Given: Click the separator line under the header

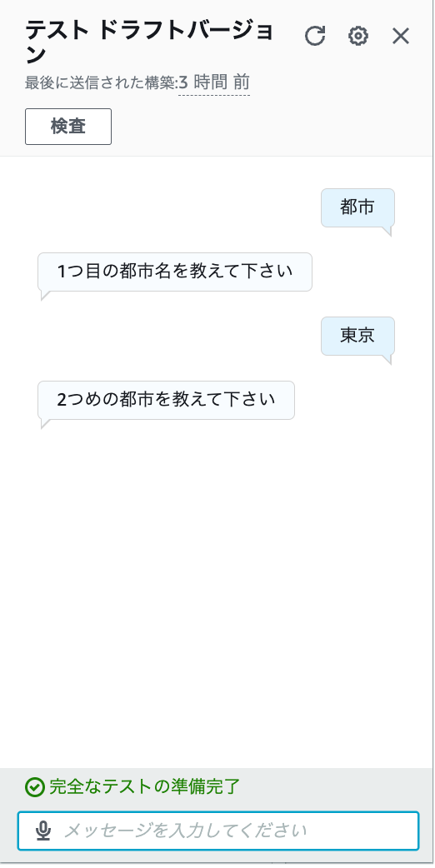Looking at the screenshot, I should point(216,156).
